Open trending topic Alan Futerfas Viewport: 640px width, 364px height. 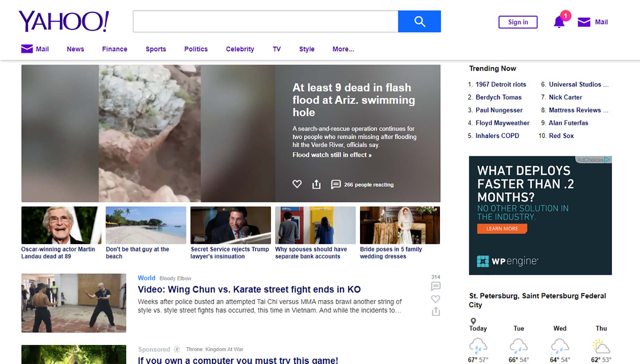point(569,123)
